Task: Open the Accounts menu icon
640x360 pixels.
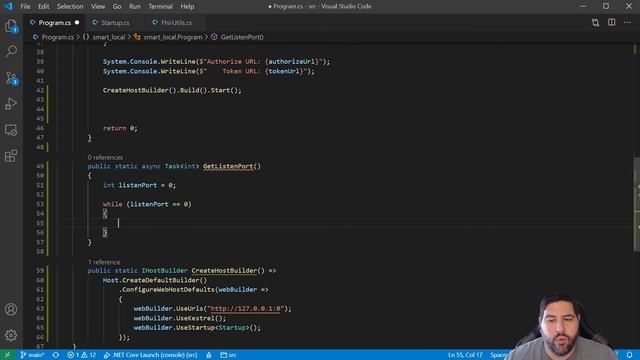Action: 11,309
